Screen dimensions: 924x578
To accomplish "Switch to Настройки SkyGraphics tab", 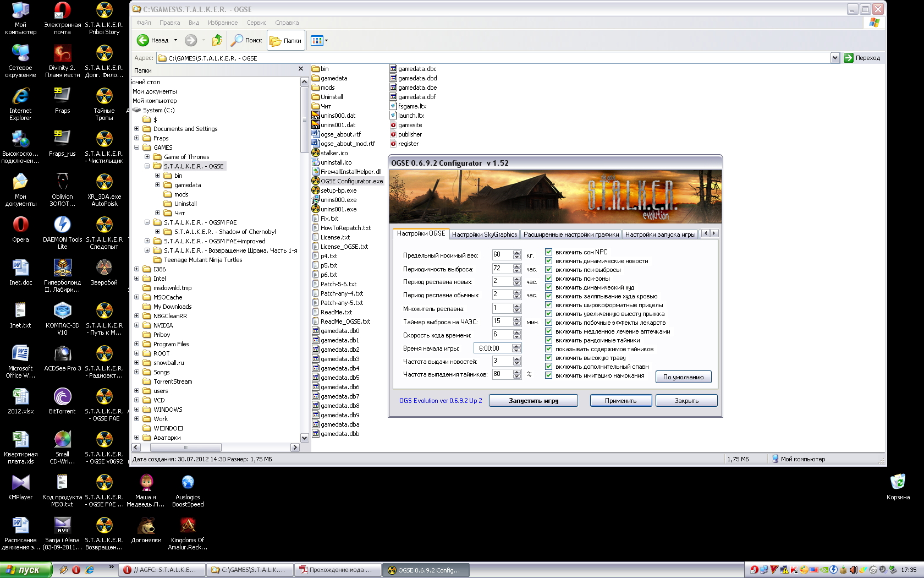I will [x=485, y=235].
